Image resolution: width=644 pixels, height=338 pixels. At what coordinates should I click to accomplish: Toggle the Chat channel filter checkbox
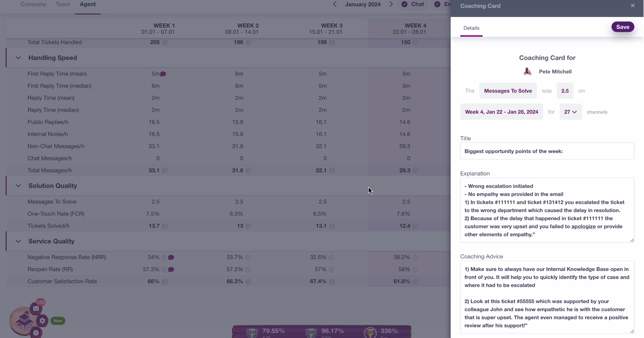coord(404,4)
